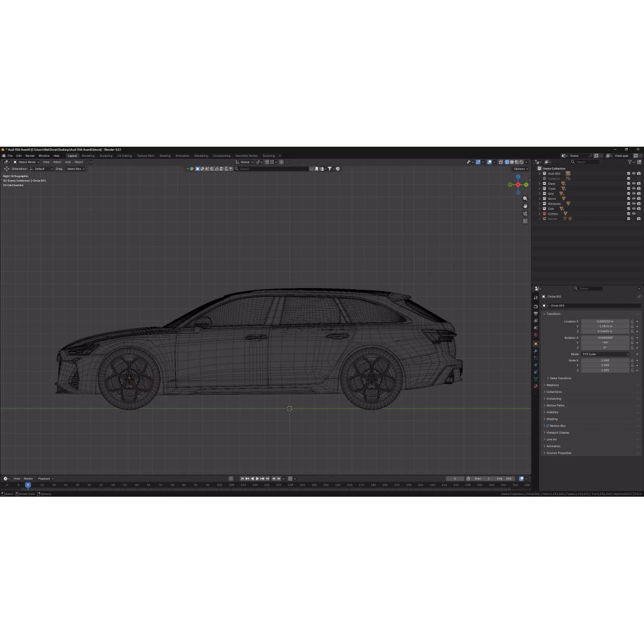Open the viewport Add menu
The image size is (644, 644).
pyautogui.click(x=68, y=162)
